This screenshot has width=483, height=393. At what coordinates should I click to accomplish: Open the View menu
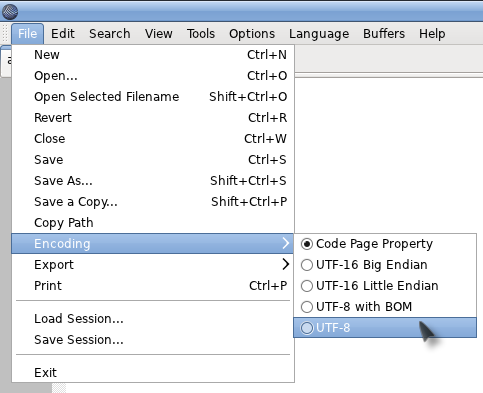[159, 34]
